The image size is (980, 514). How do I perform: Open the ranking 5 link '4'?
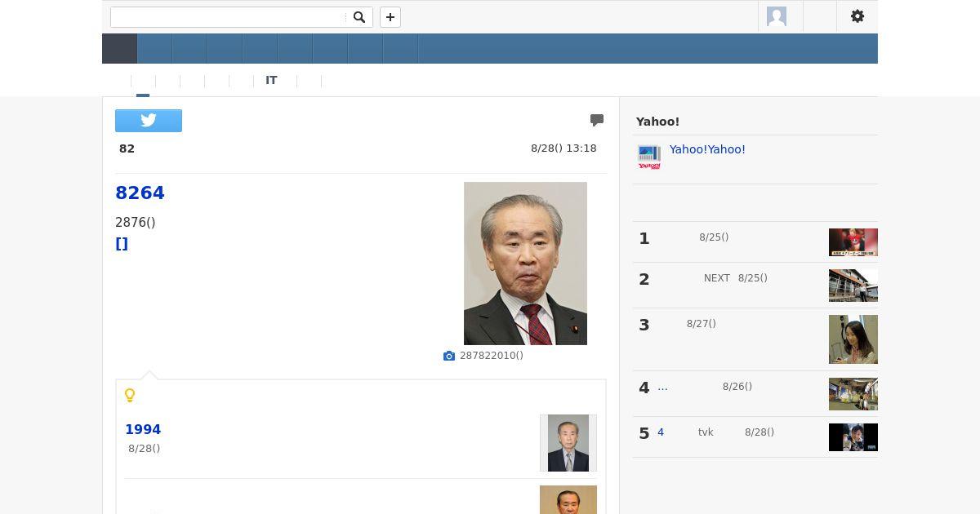661,432
